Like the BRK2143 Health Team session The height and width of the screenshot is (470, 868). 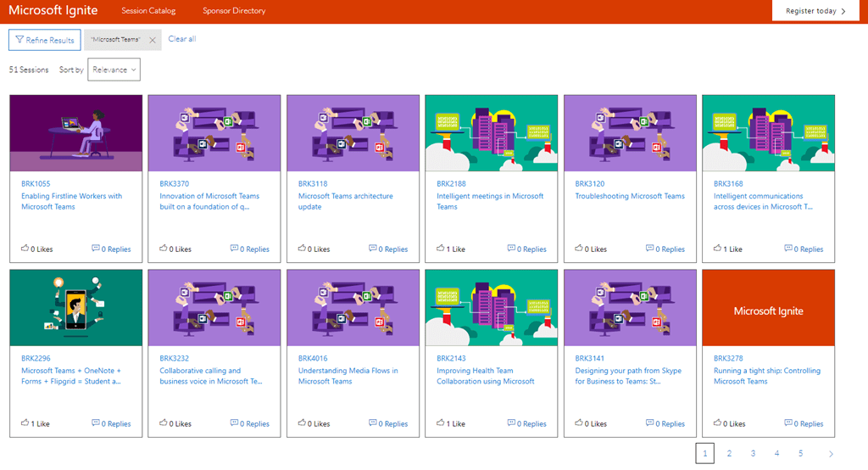(451, 423)
